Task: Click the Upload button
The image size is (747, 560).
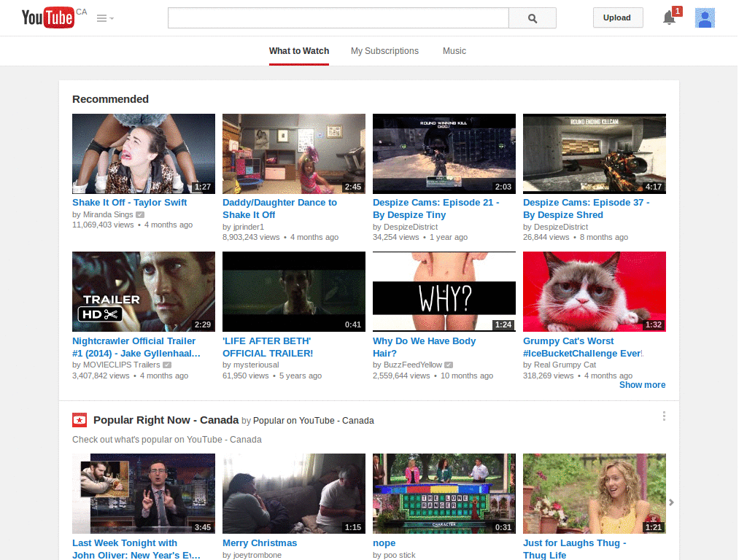Action: click(617, 17)
